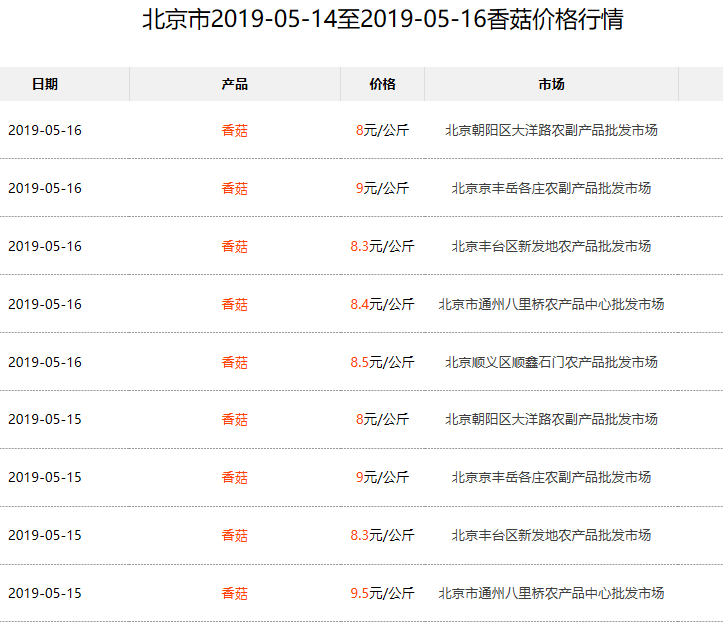Image resolution: width=723 pixels, height=622 pixels.
Task: Click 北京朝阳区大洋路农副产品批发市场 in 2019-05-15 row
Action: [x=551, y=420]
